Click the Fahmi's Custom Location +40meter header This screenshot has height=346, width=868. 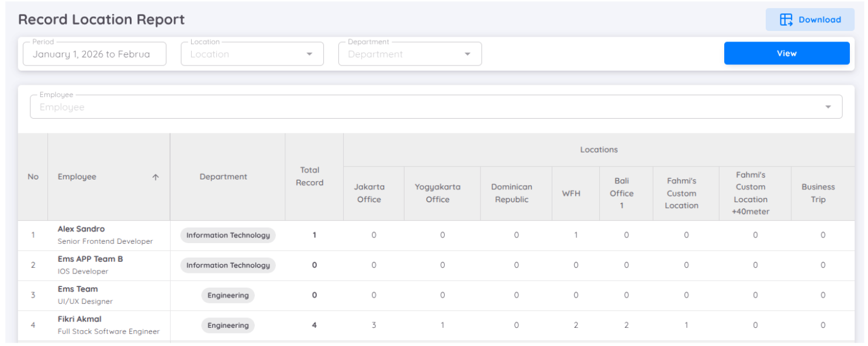click(x=755, y=193)
